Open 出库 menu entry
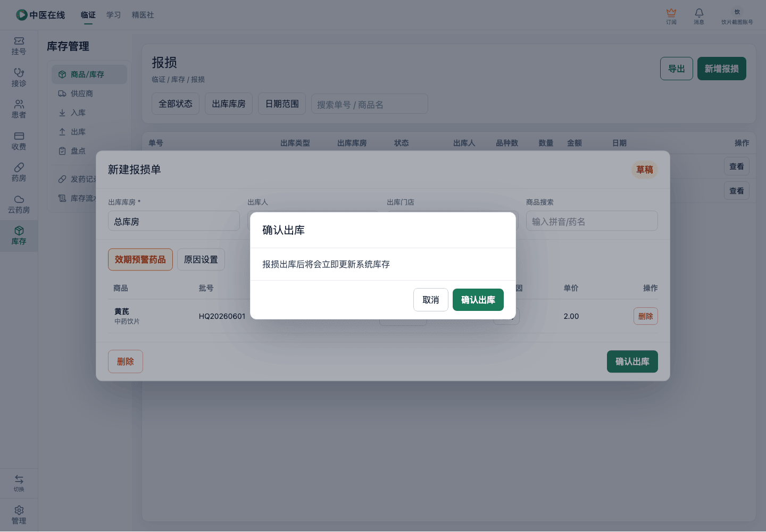 click(89, 132)
